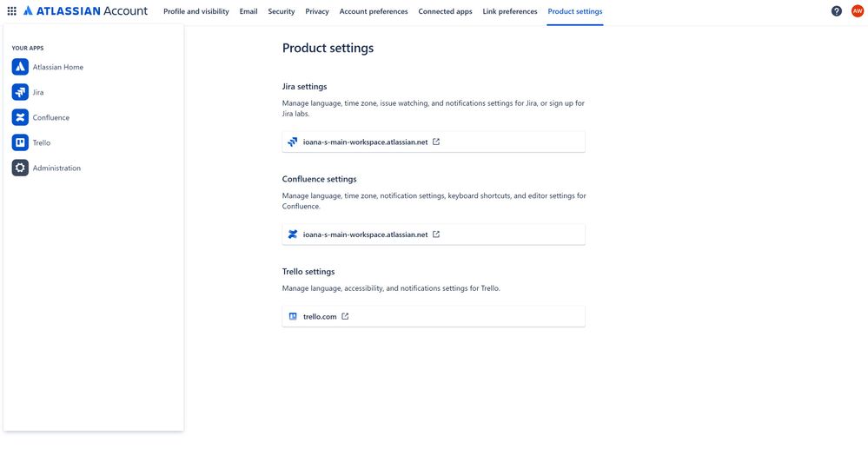Click the Jira settings heading
This screenshot has width=868, height=449.
point(304,87)
